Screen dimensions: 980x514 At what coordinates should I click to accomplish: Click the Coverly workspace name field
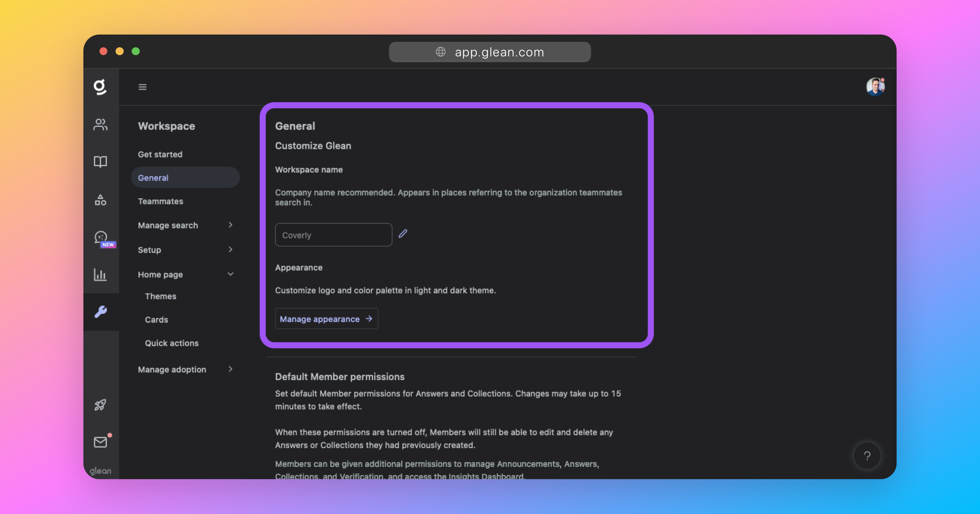(x=333, y=235)
